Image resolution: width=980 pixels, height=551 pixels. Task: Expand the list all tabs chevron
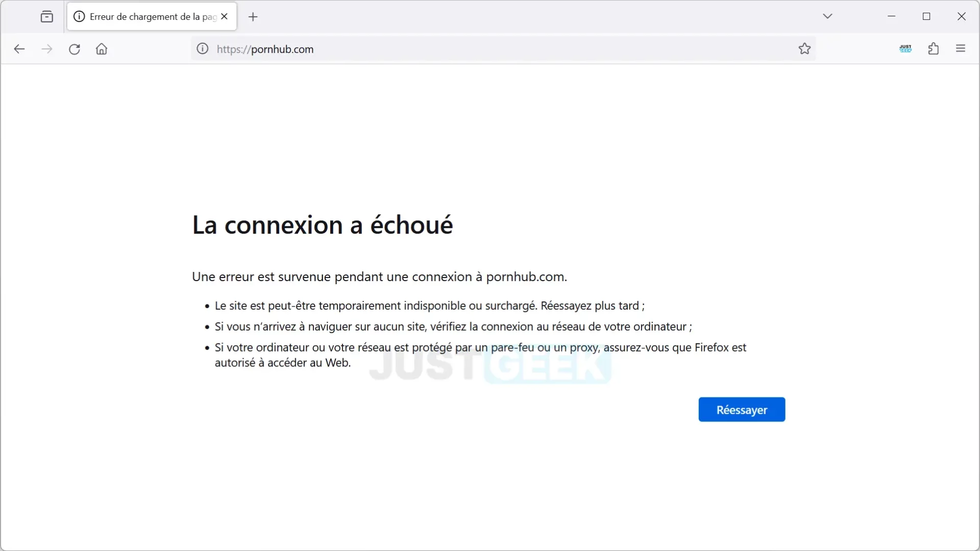(x=827, y=16)
